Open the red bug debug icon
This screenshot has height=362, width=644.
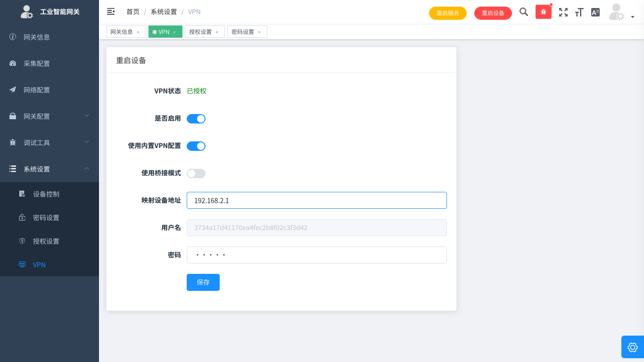click(543, 12)
